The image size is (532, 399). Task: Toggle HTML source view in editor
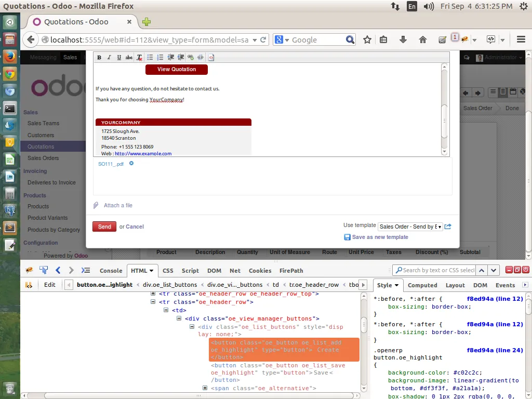click(211, 57)
